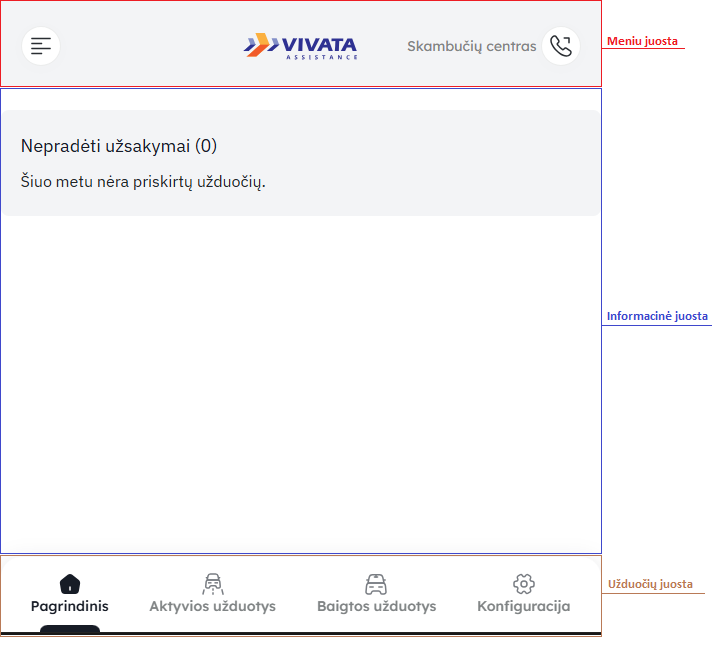
Task: Click the empty white area below the orders card
Action: [x=300, y=380]
